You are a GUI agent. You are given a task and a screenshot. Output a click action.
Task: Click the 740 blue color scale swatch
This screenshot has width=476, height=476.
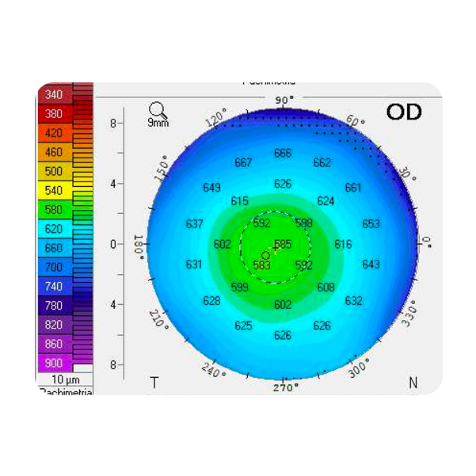coord(54,287)
